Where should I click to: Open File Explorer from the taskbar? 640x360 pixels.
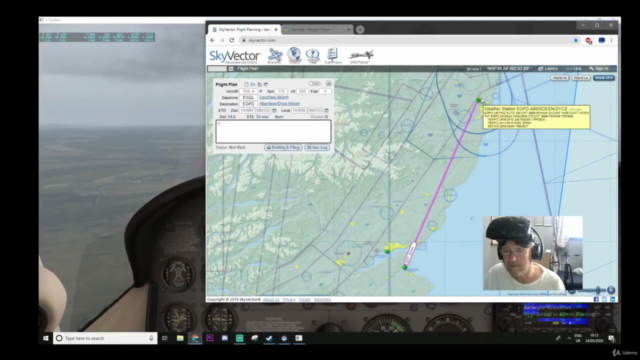pyautogui.click(x=180, y=338)
